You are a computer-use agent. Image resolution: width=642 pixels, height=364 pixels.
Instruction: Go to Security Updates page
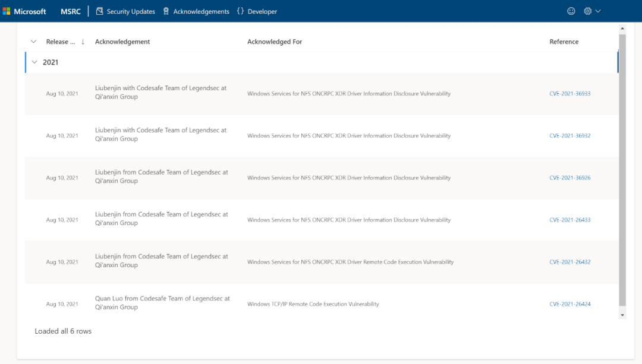[131, 11]
